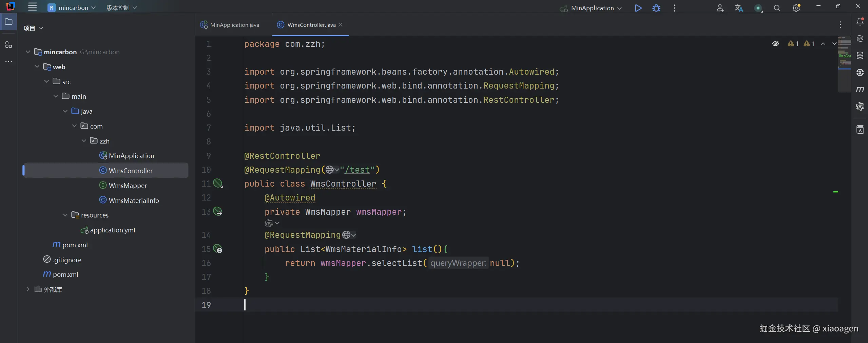This screenshot has width=868, height=343.
Task: Open the Notifications bell
Action: click(860, 22)
